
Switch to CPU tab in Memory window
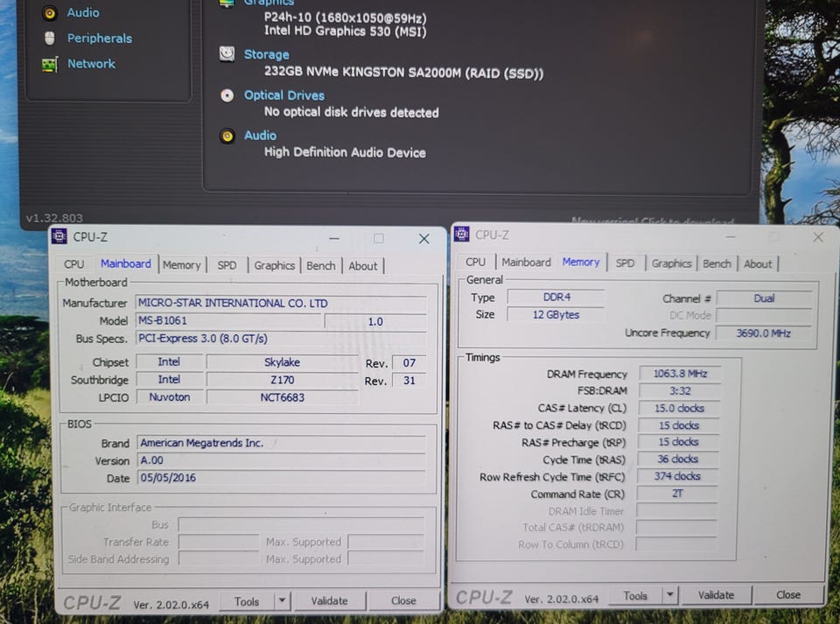[x=475, y=263]
